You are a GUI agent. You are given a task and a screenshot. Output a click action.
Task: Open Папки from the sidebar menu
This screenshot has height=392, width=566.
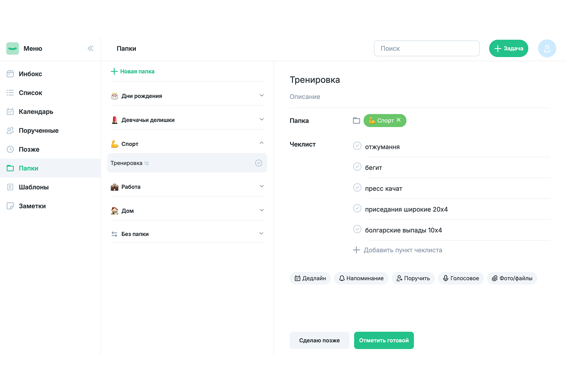point(29,168)
